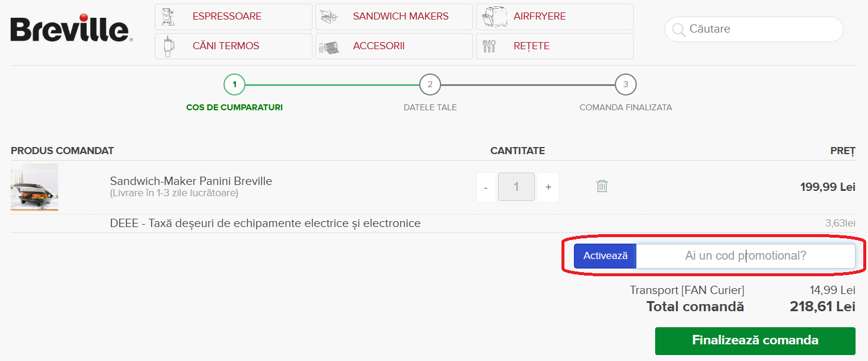The width and height of the screenshot is (868, 361).
Task: Click the promo code input field
Action: pyautogui.click(x=744, y=255)
